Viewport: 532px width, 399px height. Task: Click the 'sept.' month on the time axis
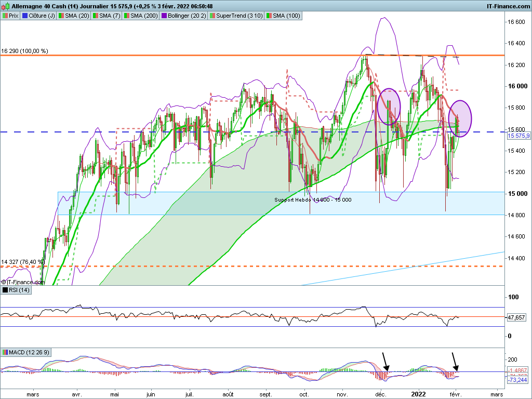pyautogui.click(x=265, y=395)
